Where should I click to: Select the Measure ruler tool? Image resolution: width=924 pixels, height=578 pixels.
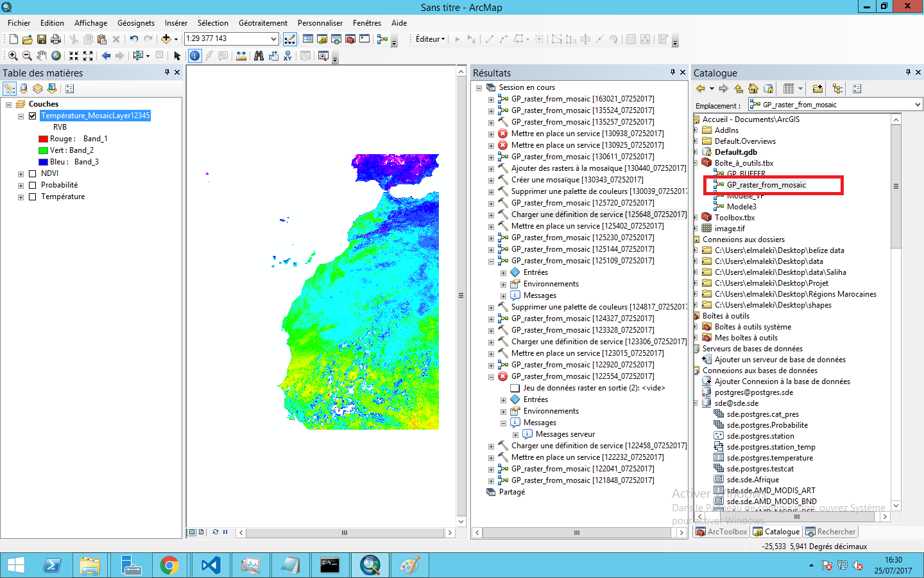pyautogui.click(x=241, y=56)
